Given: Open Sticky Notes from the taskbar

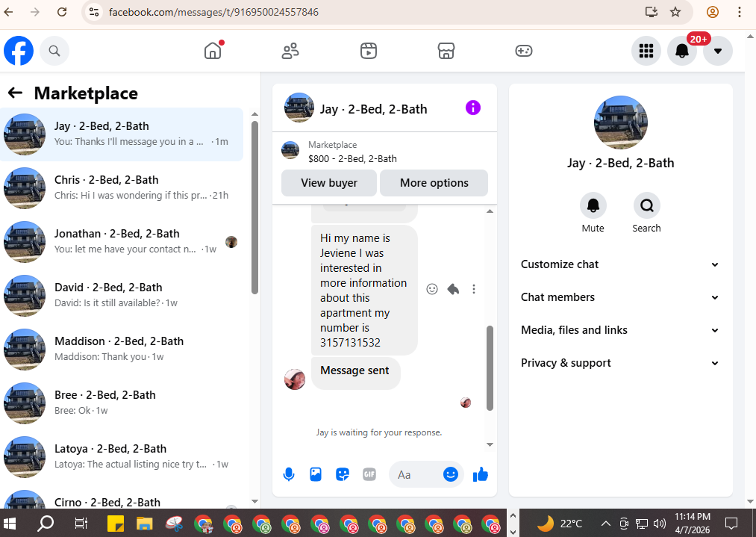Looking at the screenshot, I should click(x=115, y=524).
